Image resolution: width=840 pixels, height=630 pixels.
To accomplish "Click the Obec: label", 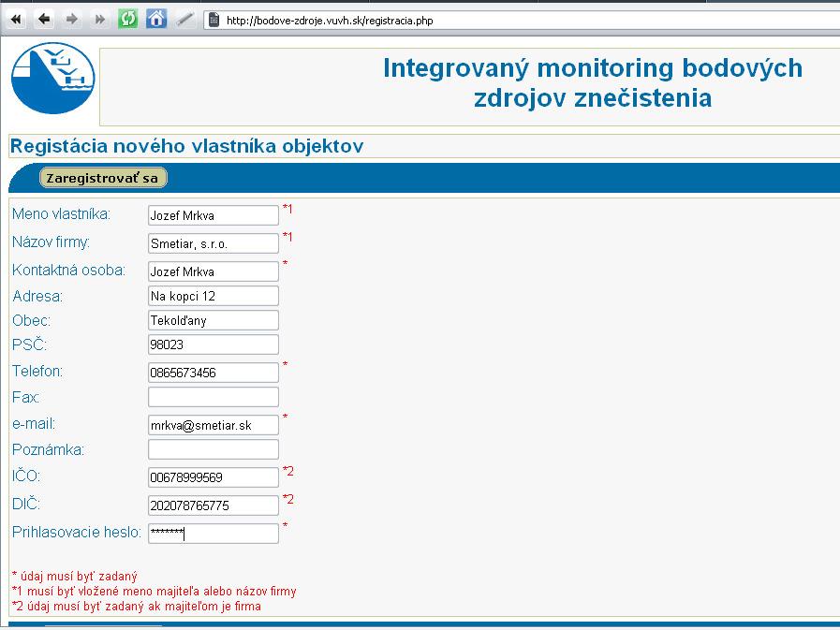I will (x=32, y=320).
